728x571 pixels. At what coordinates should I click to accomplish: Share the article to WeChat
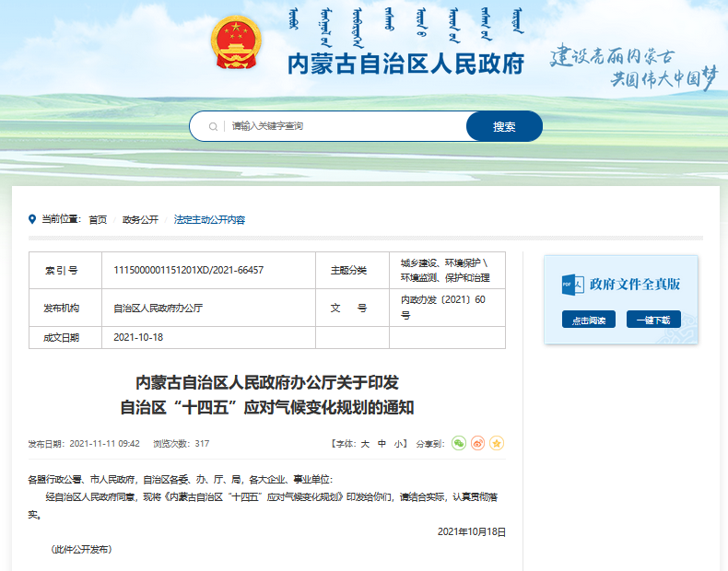459,443
